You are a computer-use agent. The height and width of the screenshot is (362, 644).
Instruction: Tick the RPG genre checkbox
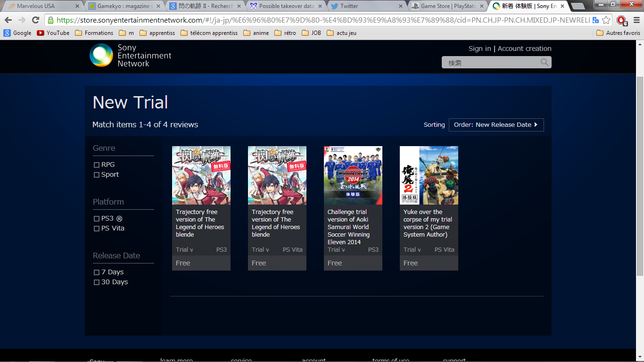(x=97, y=165)
